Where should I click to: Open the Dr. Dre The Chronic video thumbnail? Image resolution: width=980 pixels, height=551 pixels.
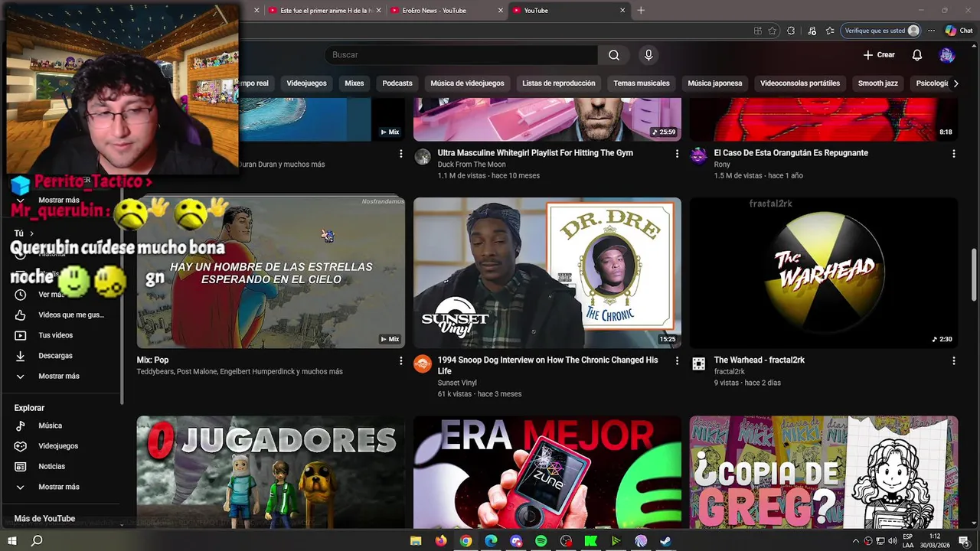[547, 273]
